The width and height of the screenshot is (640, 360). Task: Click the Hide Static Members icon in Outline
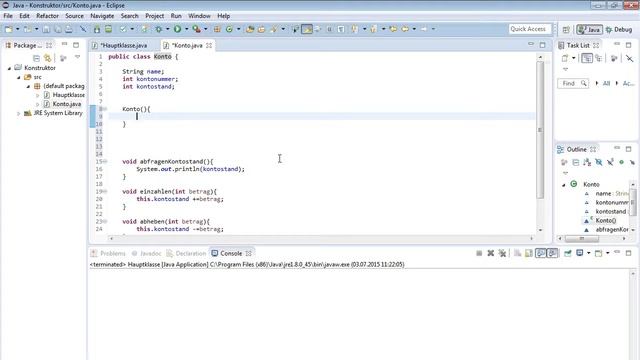[x=610, y=162]
